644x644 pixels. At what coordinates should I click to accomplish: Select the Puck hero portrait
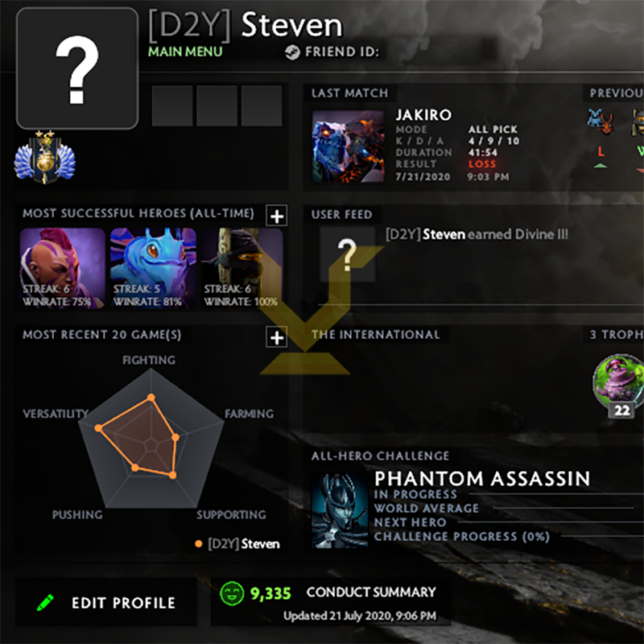(153, 268)
